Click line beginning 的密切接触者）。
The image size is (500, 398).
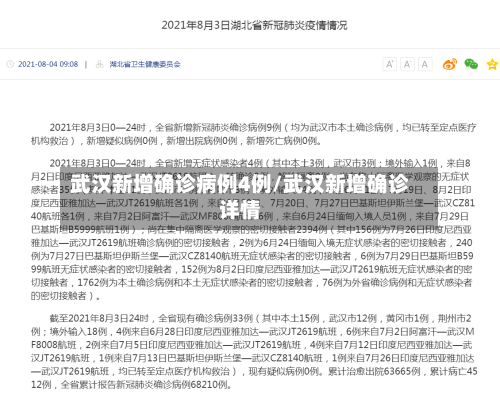[x=66, y=296]
